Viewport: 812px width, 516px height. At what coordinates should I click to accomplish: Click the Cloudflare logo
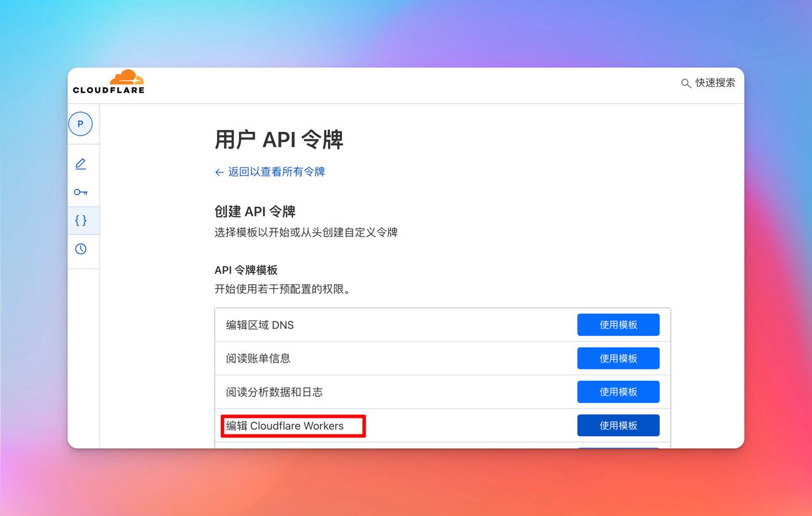(x=108, y=82)
